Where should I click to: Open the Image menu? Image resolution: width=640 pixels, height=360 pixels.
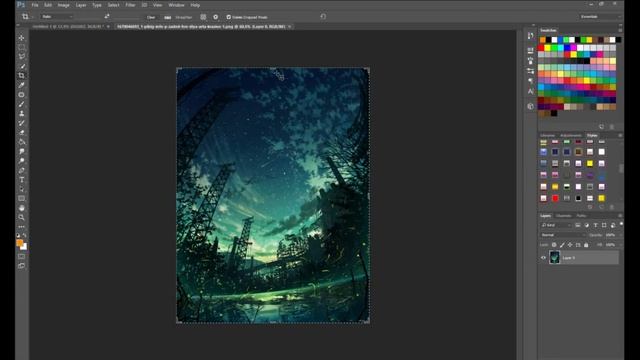[x=63, y=5]
